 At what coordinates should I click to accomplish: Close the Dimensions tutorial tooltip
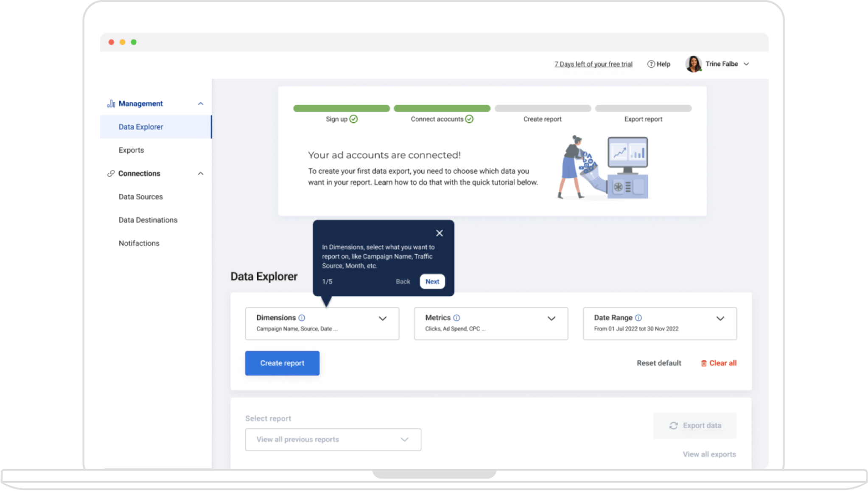tap(440, 233)
